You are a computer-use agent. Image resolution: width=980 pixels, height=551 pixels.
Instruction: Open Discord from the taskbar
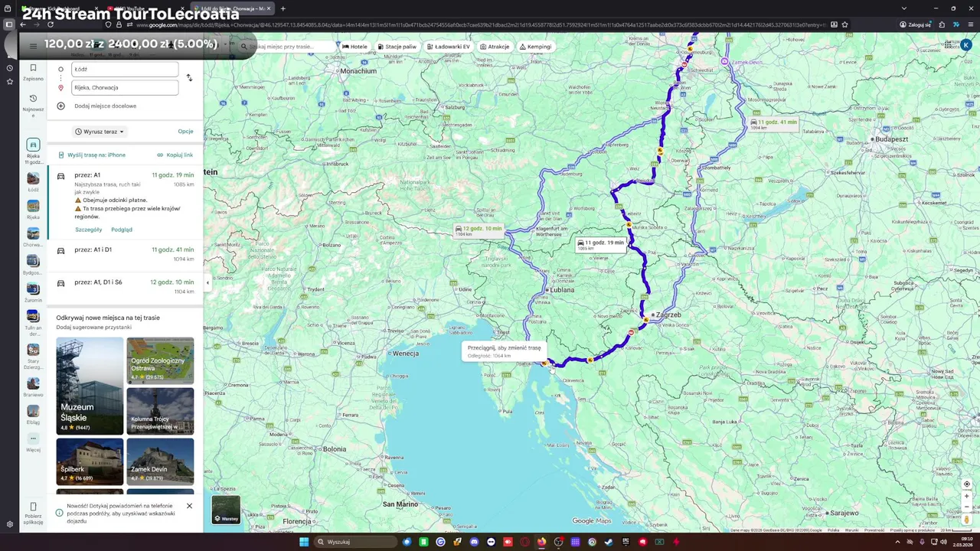point(474,542)
